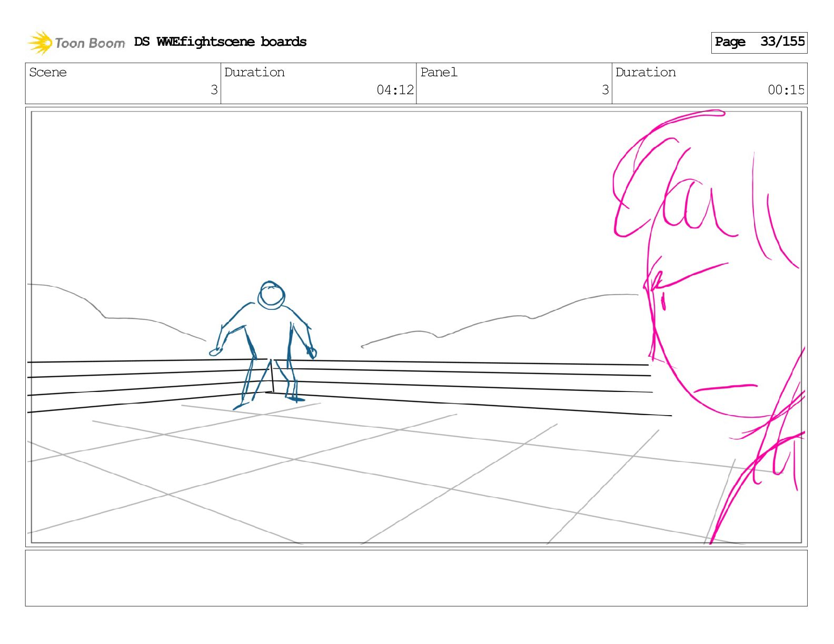834x644 pixels.
Task: Click the Toon Boom logo
Action: [76, 43]
